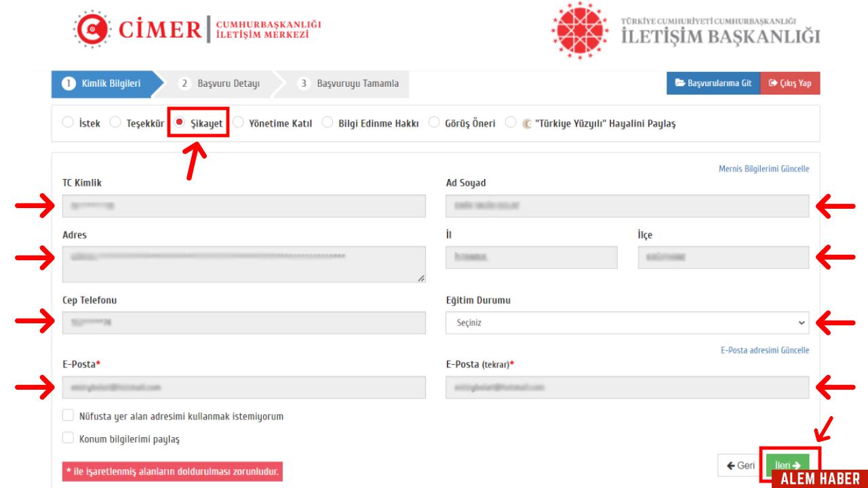868x488 pixels.
Task: Pick the Yönetime Katıl radio option
Action: [238, 123]
